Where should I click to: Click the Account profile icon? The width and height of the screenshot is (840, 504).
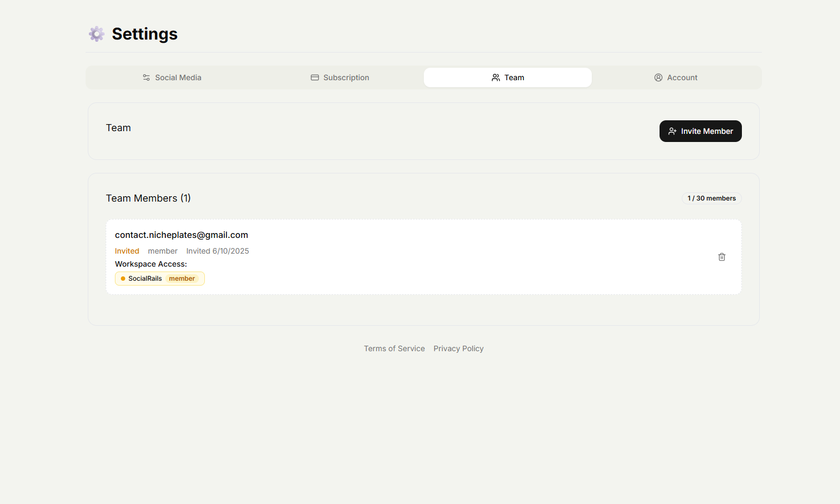tap(658, 77)
